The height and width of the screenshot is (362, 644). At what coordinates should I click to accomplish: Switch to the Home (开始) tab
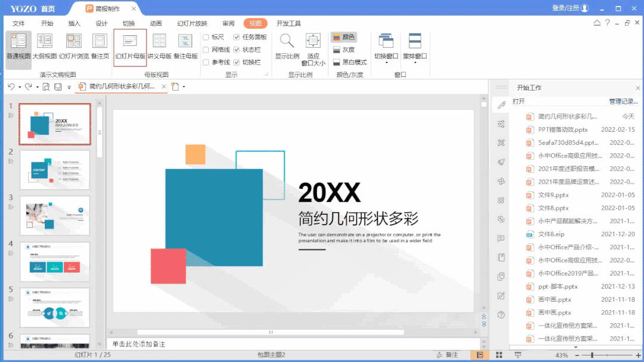[47, 23]
